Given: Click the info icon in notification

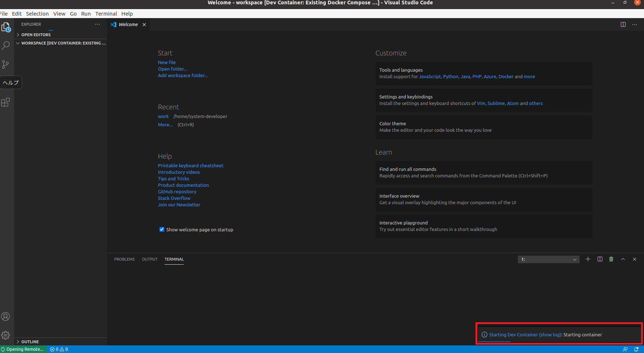Looking at the screenshot, I should [x=484, y=335].
